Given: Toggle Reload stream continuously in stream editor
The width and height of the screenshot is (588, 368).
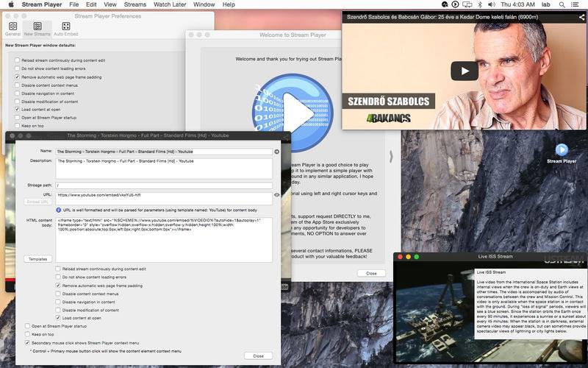Looking at the screenshot, I should pos(58,269).
